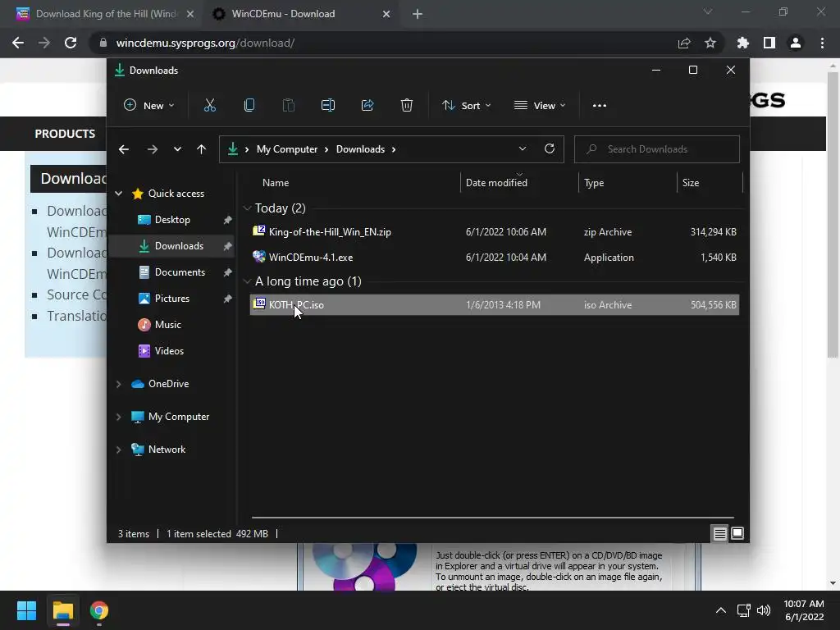Open the Sort dropdown

tap(466, 106)
